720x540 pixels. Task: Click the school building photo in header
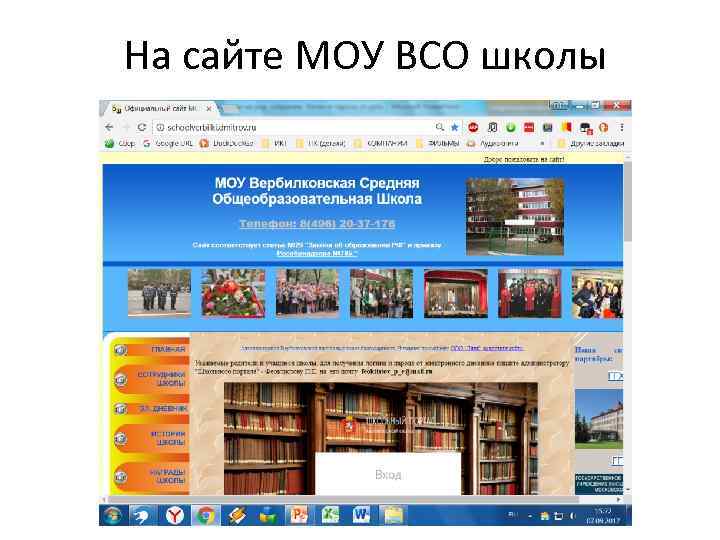[x=515, y=217]
